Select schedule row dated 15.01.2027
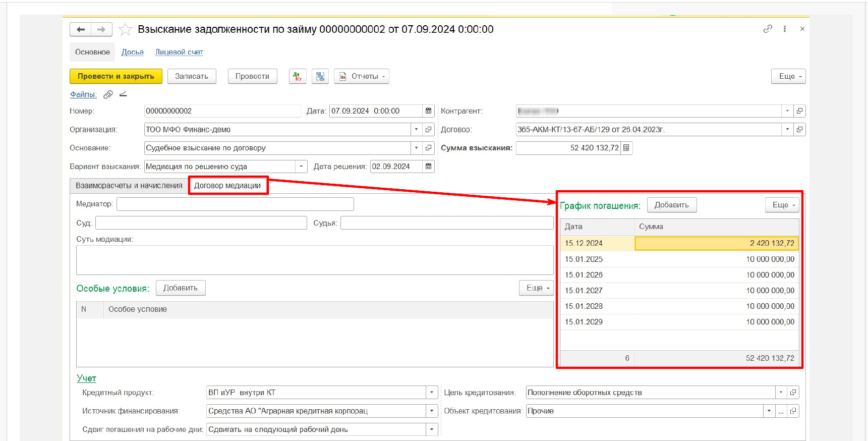The image size is (868, 441). [679, 290]
